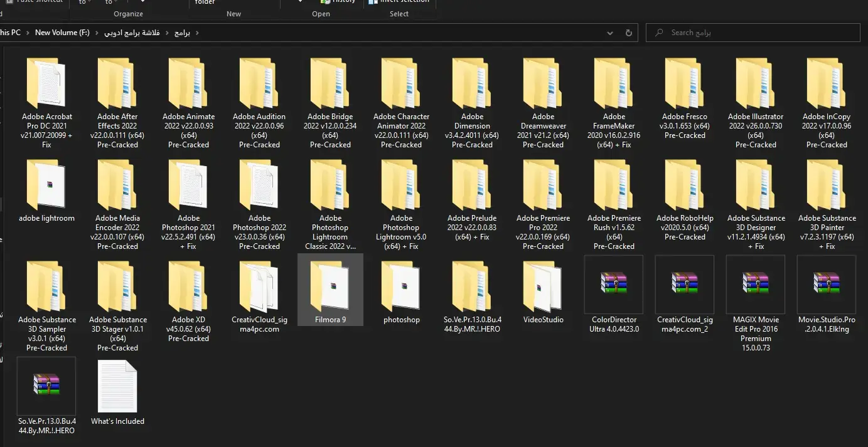The image size is (868, 447).
Task: Select the Adobe Photoshop 2022 folder
Action: 259,204
